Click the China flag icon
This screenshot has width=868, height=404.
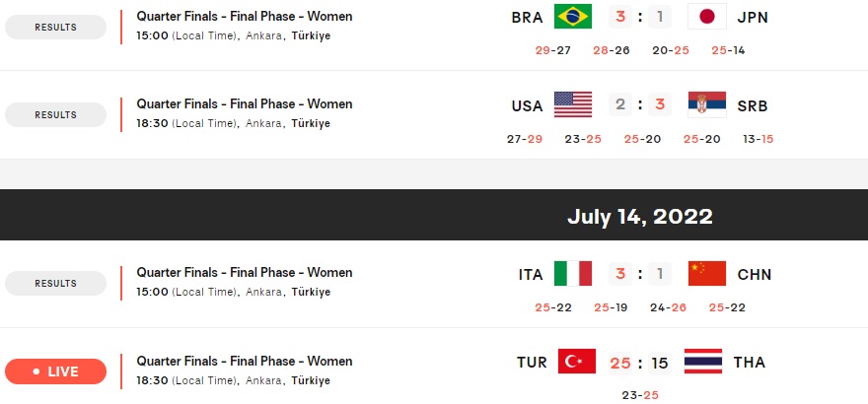[x=707, y=273]
